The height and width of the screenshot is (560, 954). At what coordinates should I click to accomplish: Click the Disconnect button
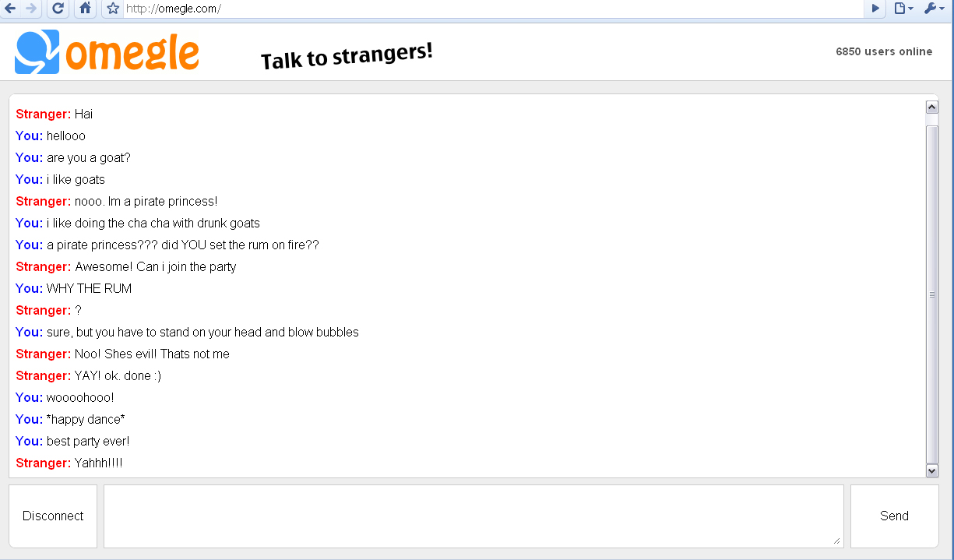point(53,516)
